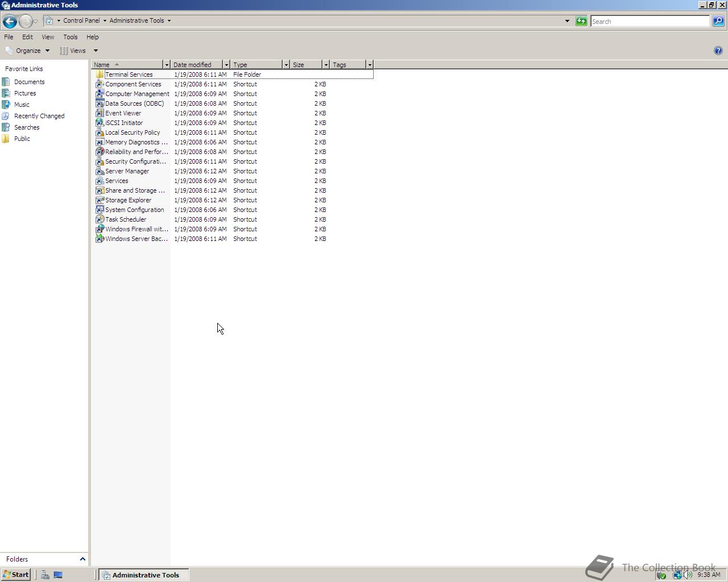The image size is (728, 582).
Task: Click the Start button
Action: click(16, 575)
